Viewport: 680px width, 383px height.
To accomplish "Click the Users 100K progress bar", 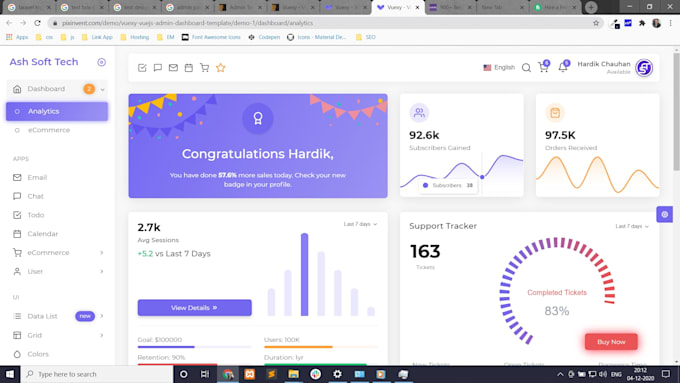I will coord(321,347).
